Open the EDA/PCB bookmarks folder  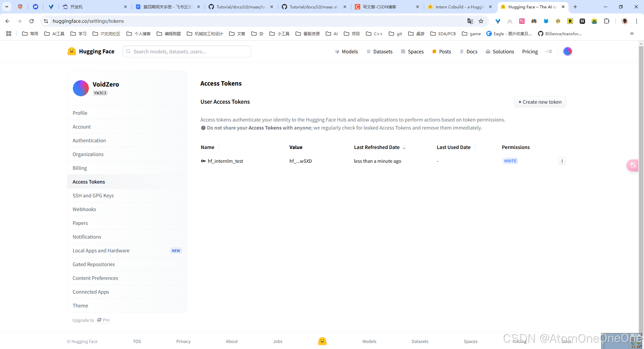443,34
